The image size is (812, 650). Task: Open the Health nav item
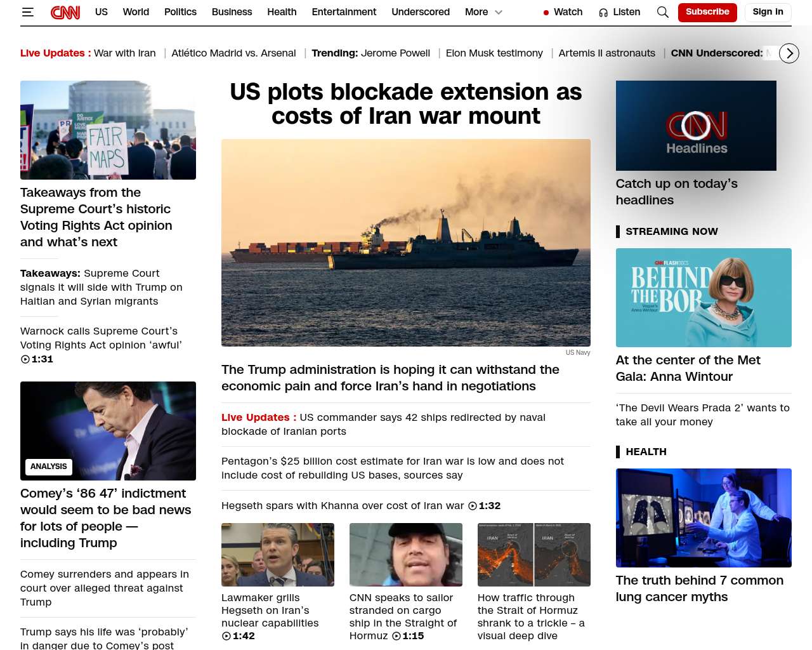tap(282, 12)
